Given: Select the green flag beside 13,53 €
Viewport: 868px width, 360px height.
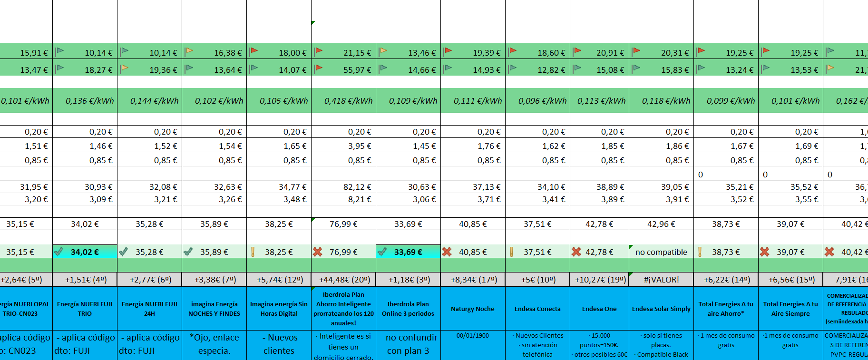Looking at the screenshot, I should click(766, 68).
